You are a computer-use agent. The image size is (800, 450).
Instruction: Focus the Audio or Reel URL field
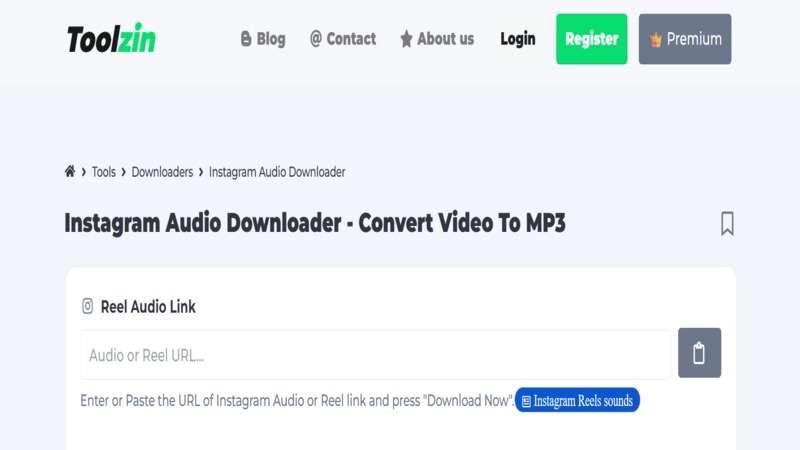pos(375,355)
